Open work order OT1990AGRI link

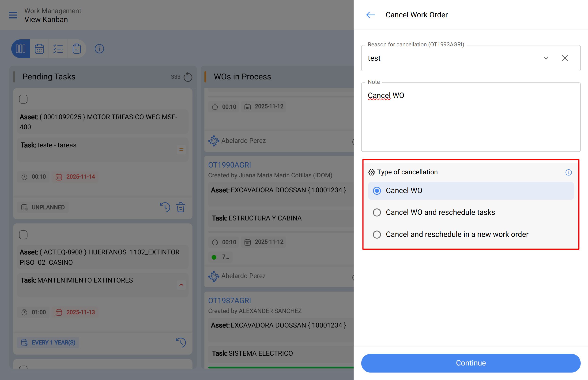[x=230, y=165]
